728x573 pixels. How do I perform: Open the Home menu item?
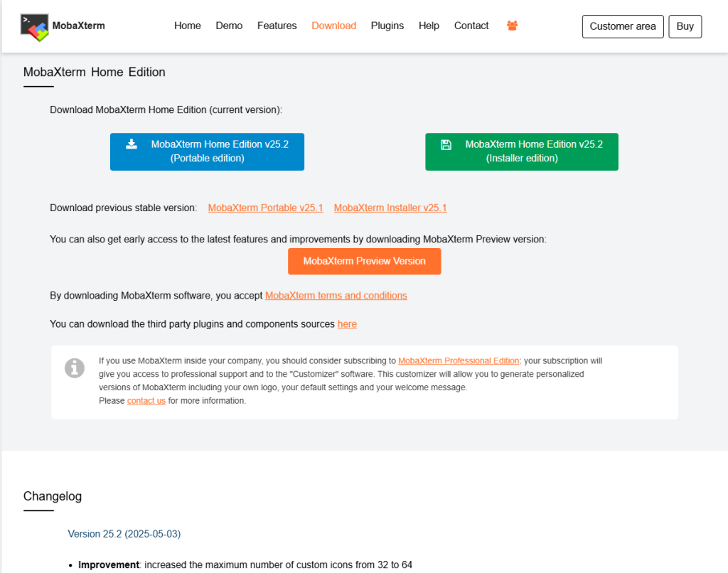tap(188, 26)
